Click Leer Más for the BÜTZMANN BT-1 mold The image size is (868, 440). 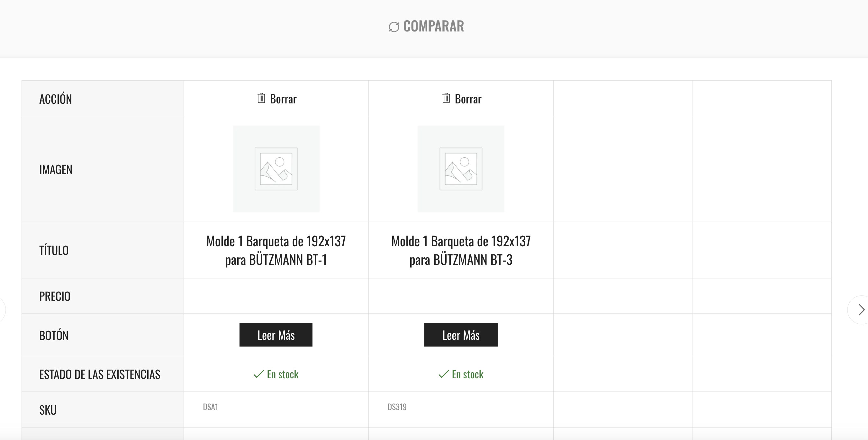[276, 335]
